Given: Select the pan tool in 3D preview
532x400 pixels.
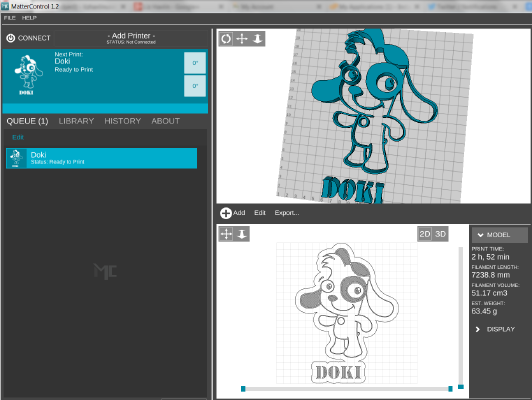Looking at the screenshot, I should [x=242, y=39].
